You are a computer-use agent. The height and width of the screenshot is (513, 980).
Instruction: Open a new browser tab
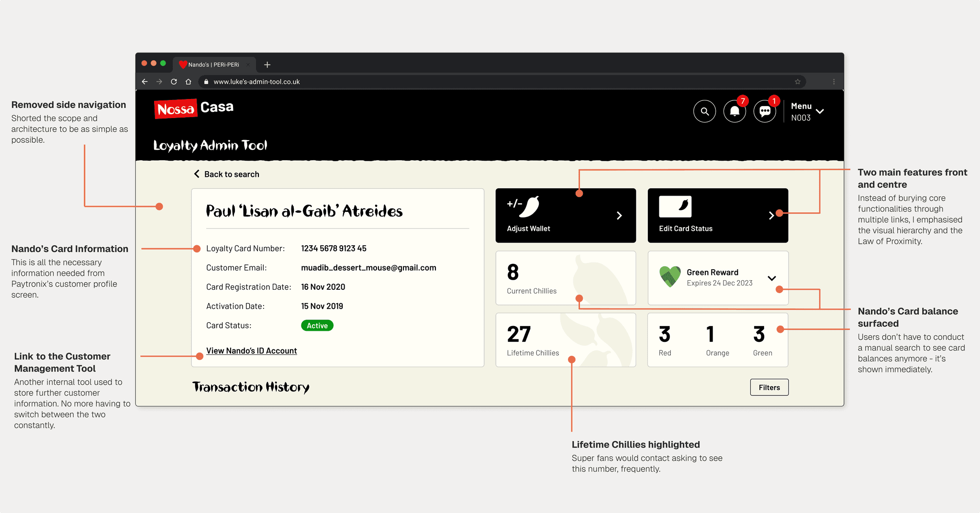coord(267,65)
